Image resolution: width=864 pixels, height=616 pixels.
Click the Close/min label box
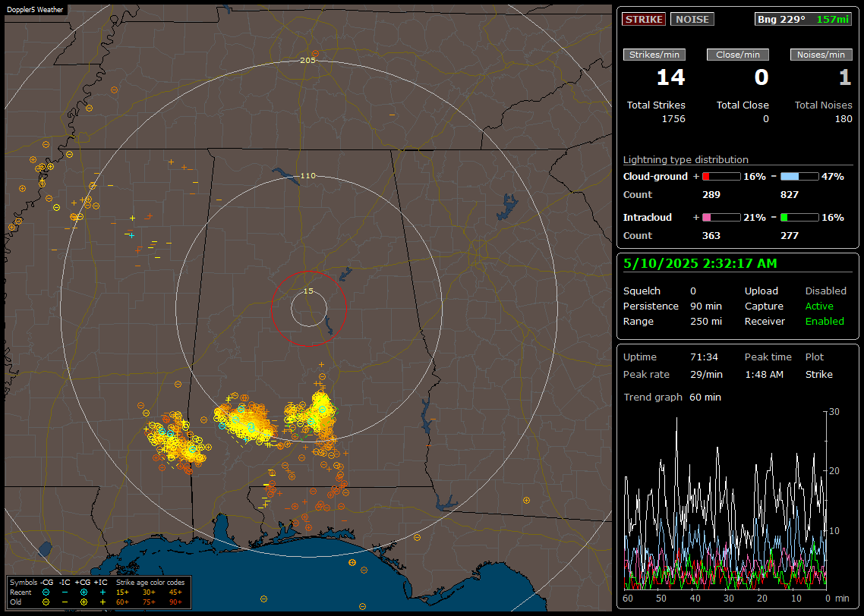coord(738,55)
